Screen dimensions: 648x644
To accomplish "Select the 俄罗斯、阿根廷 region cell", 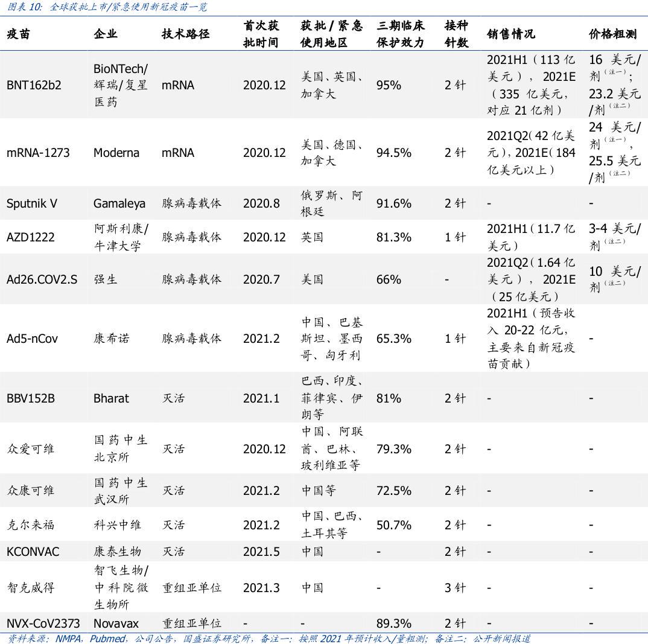I will pyautogui.click(x=331, y=203).
